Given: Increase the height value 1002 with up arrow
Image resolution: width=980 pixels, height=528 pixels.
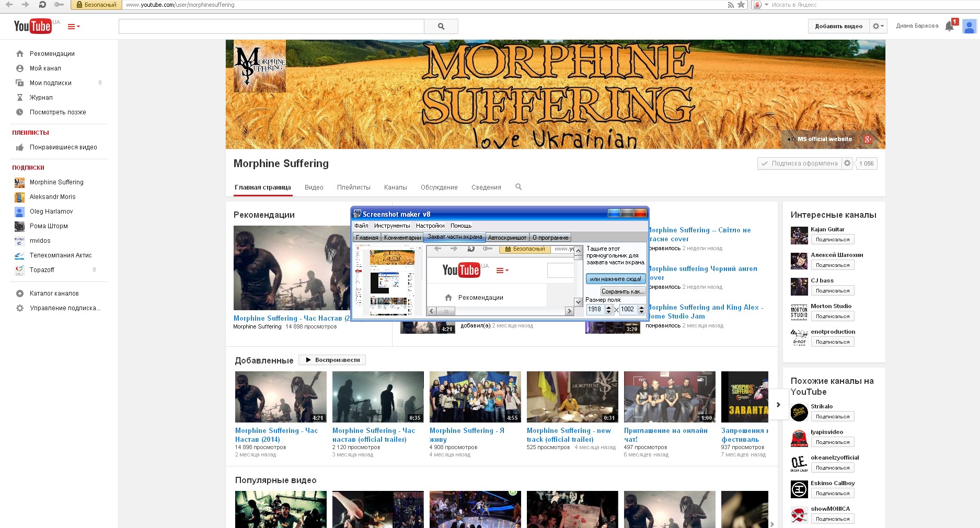Looking at the screenshot, I should point(641,307).
